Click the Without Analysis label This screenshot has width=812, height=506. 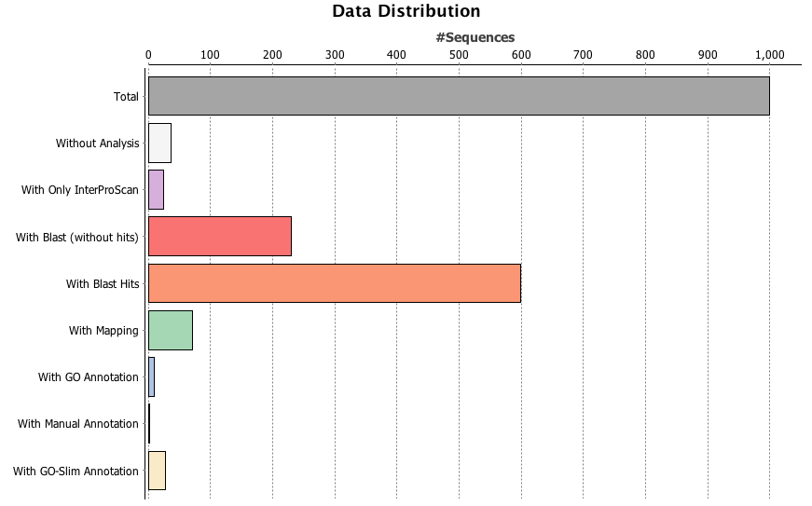[97, 144]
